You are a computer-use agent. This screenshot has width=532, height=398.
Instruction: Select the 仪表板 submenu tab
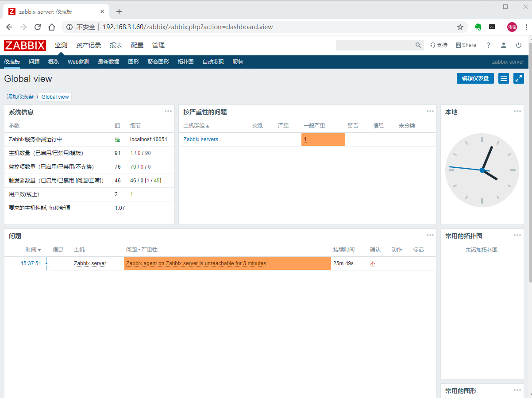click(x=12, y=62)
